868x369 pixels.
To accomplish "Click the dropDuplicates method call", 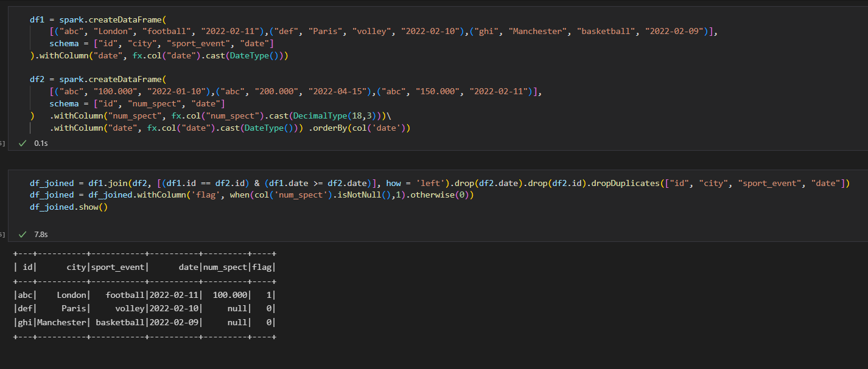I will [627, 183].
